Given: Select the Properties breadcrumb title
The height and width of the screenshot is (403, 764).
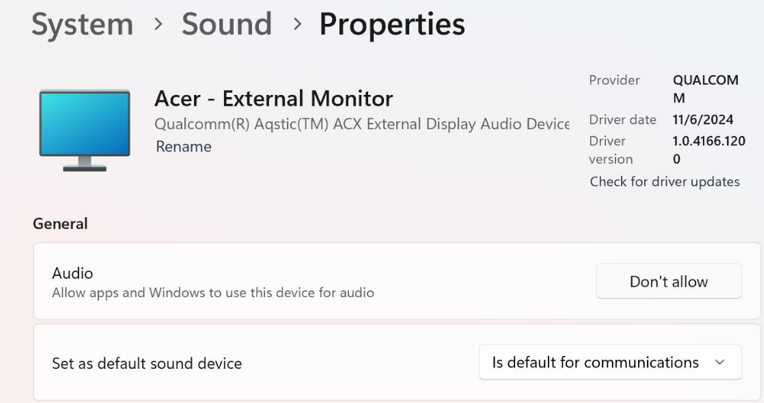Looking at the screenshot, I should (392, 24).
